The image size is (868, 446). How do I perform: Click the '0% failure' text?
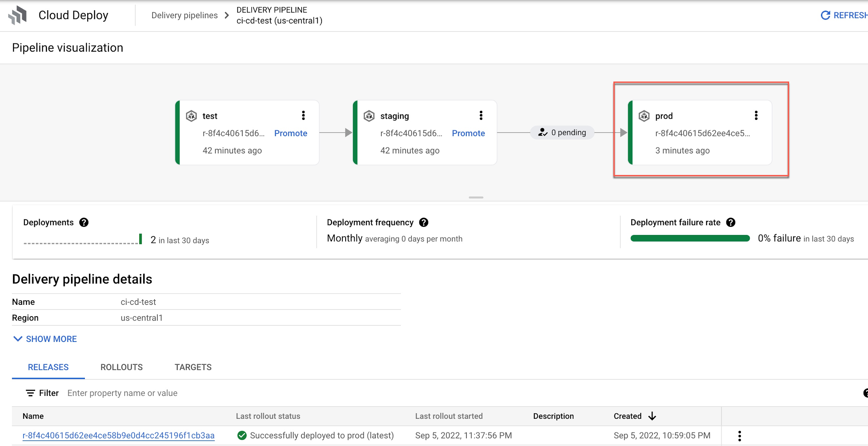tap(779, 238)
